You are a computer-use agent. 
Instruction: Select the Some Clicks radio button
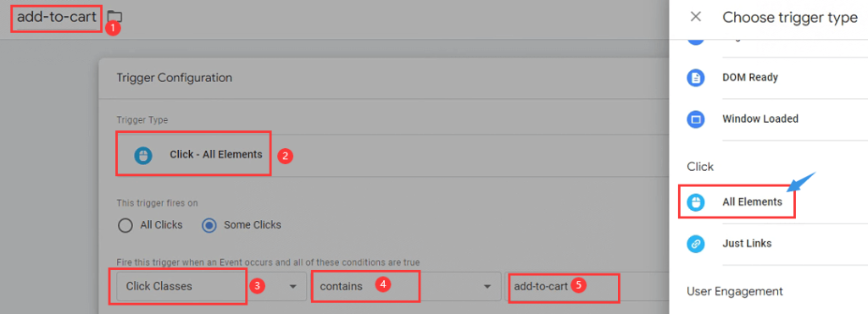pos(209,225)
